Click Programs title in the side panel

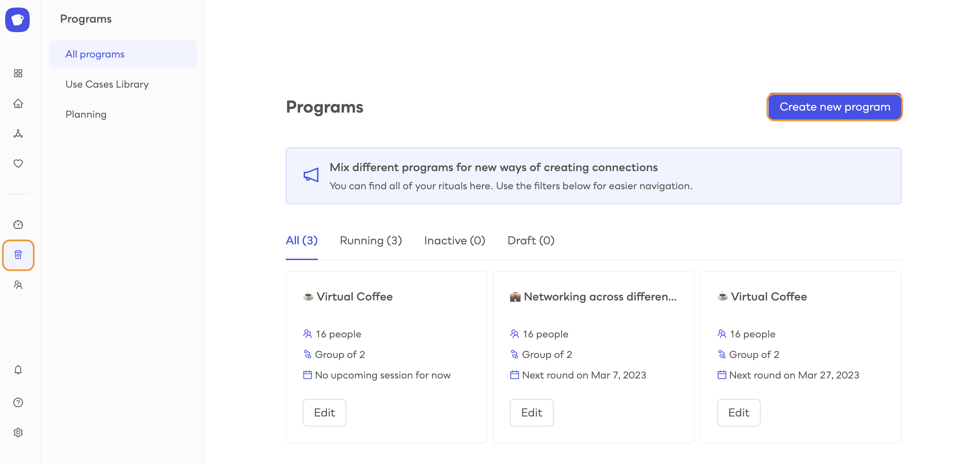point(86,18)
